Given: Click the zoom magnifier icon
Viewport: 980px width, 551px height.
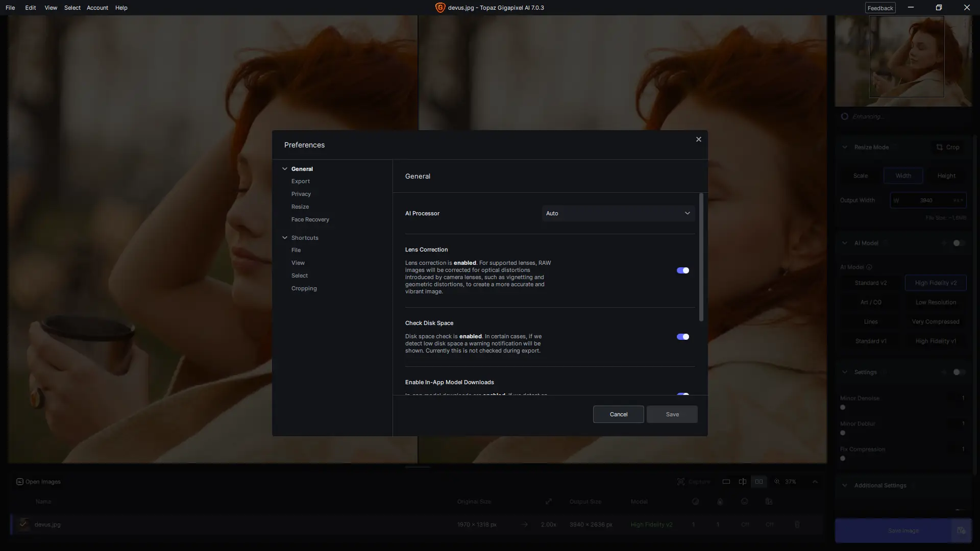Looking at the screenshot, I should (777, 482).
